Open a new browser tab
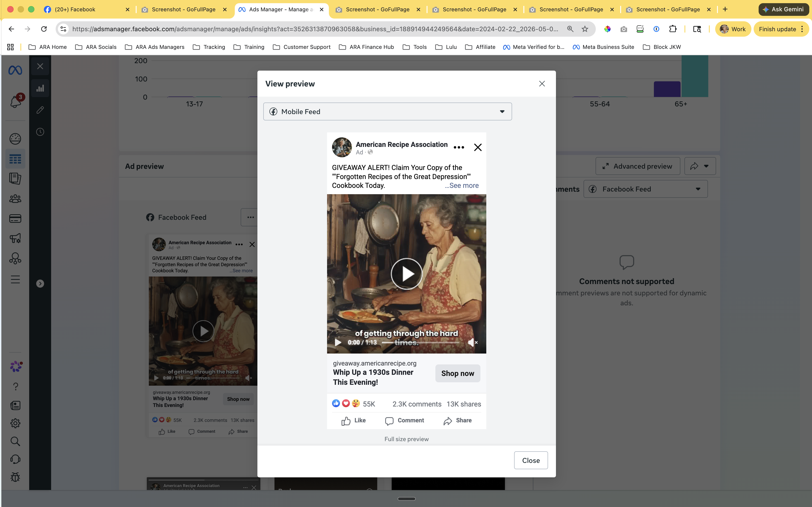 click(x=725, y=9)
